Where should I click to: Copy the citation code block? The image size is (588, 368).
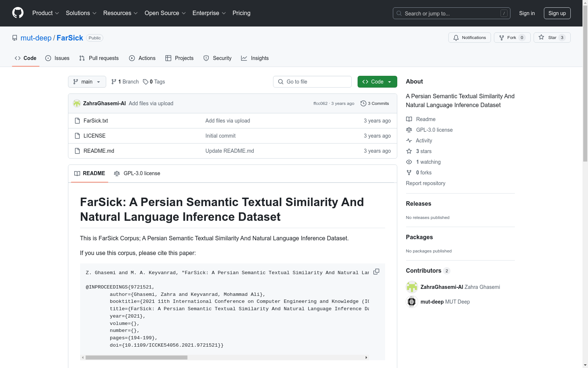pyautogui.click(x=376, y=272)
